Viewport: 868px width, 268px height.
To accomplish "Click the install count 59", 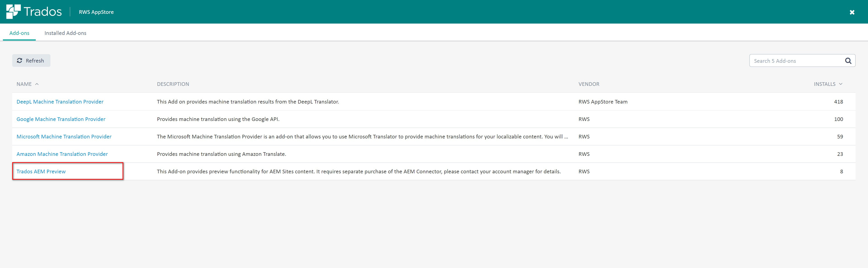I will coord(840,137).
